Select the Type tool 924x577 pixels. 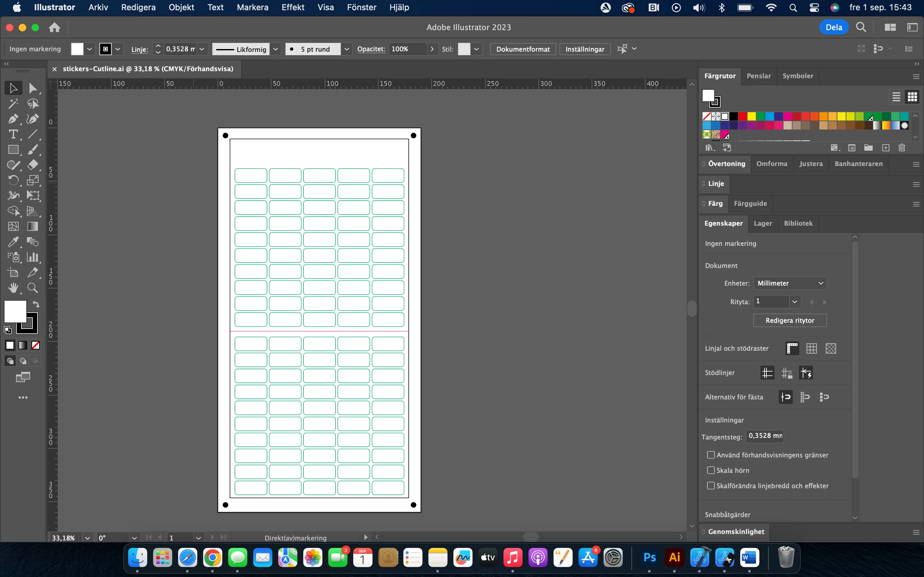[13, 134]
